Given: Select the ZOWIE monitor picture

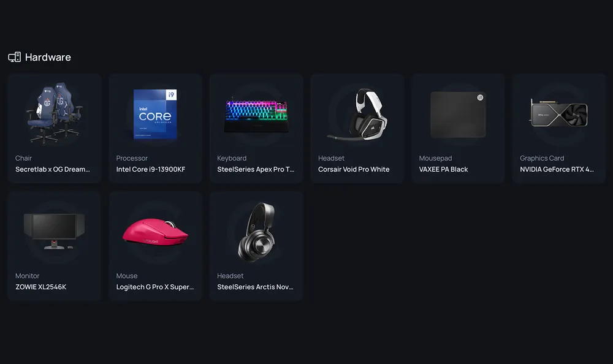Looking at the screenshot, I should tap(54, 231).
